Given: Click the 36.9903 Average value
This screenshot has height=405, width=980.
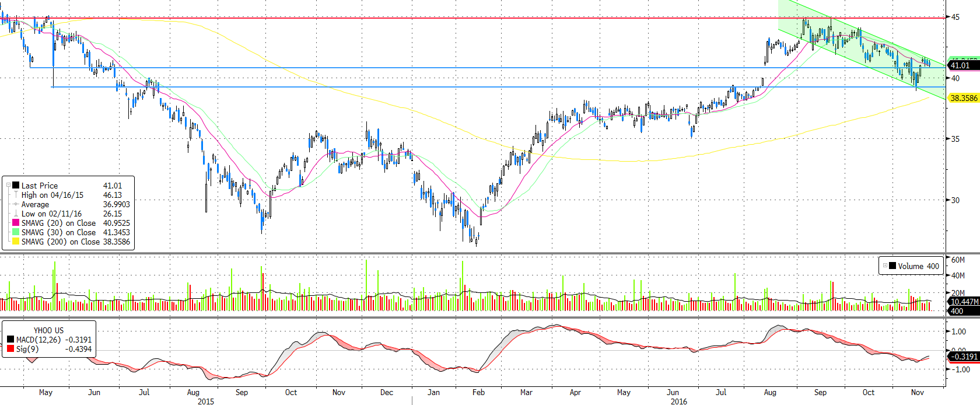Looking at the screenshot, I should 117,204.
